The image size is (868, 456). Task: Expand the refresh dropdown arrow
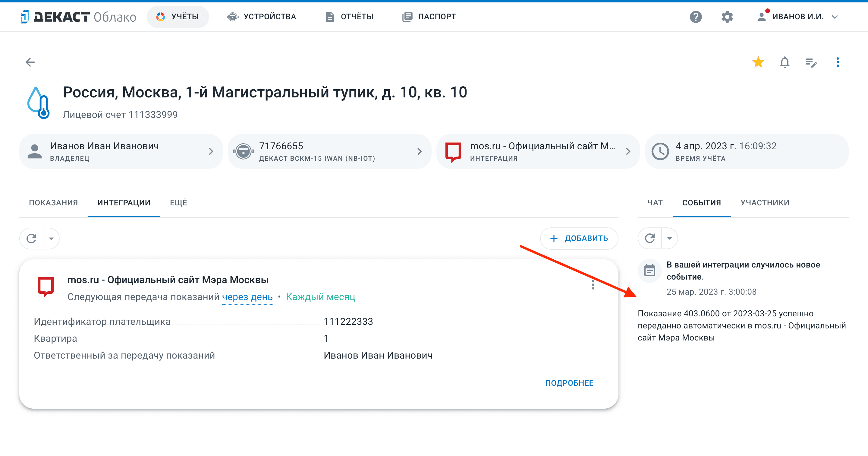pyautogui.click(x=51, y=238)
